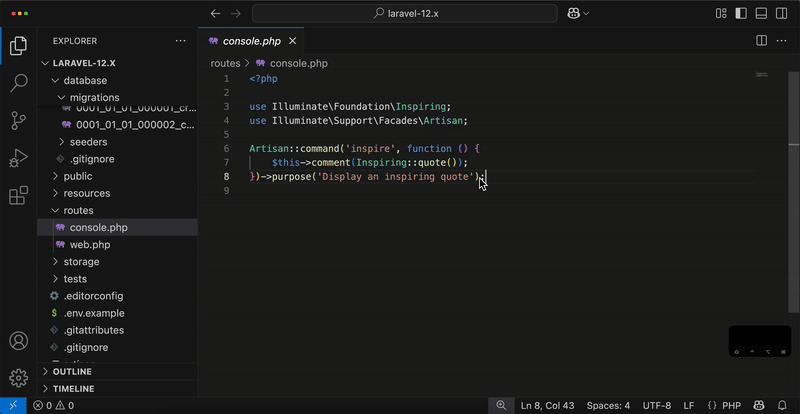Viewport: 800px width, 414px height.
Task: Expand the storage folder
Action: pyautogui.click(x=117, y=262)
